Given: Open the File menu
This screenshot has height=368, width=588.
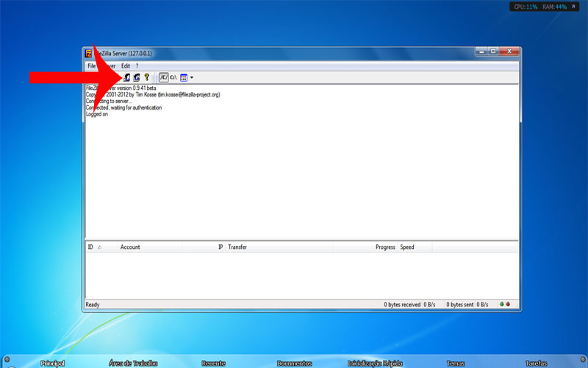Looking at the screenshot, I should (91, 66).
